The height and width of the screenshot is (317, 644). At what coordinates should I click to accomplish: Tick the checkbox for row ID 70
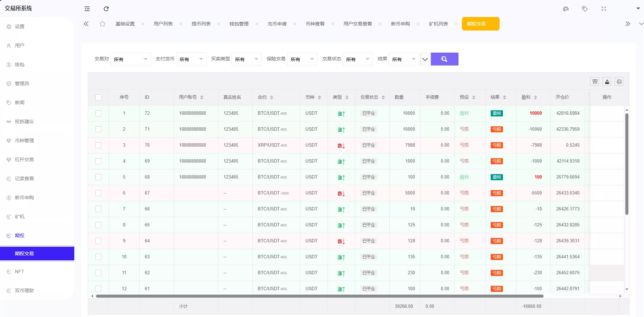click(x=98, y=145)
